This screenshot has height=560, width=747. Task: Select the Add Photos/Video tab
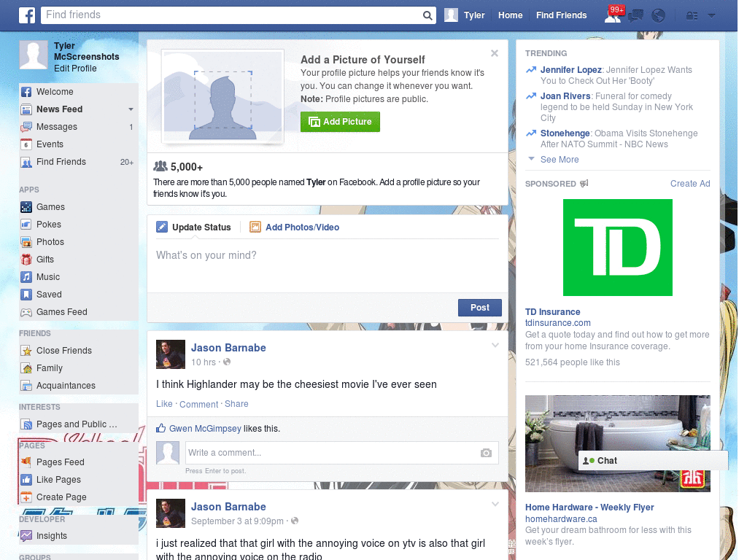coord(295,227)
